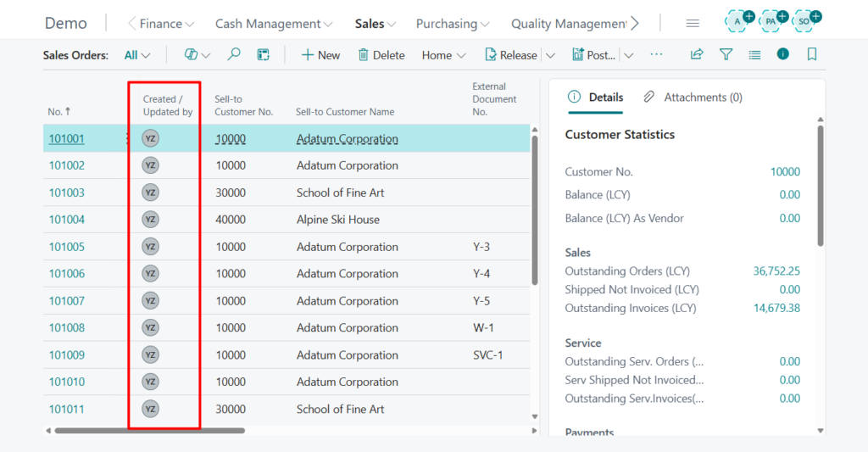Click the more options ellipsis
The image size is (868, 452).
pyautogui.click(x=656, y=54)
